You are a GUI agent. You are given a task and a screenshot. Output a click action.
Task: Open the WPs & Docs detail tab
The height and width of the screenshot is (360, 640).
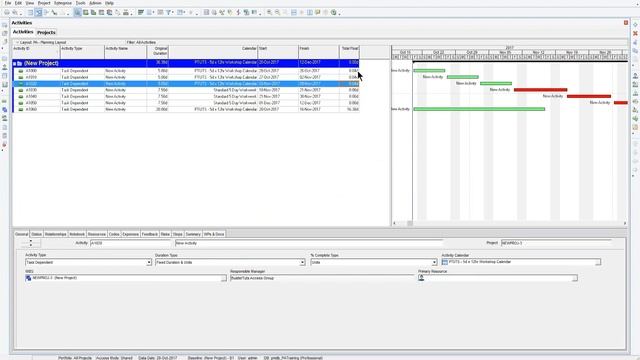(214, 234)
